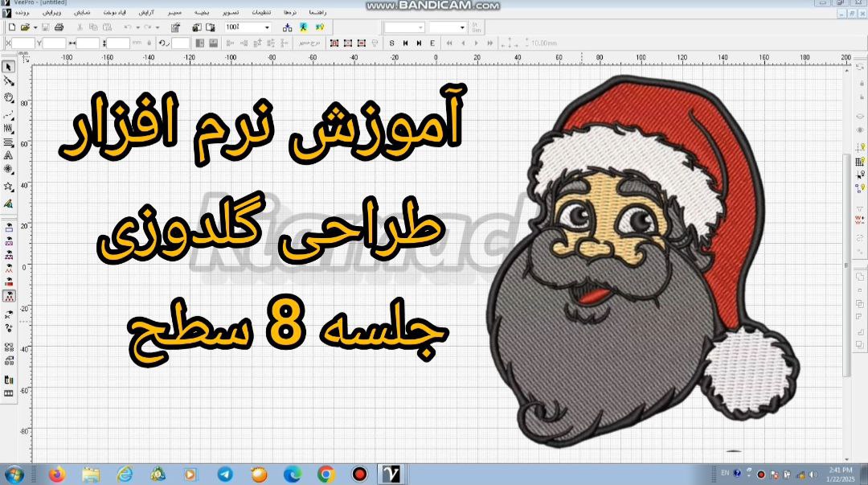Click the Print icon in toolbar
The width and height of the screenshot is (868, 485).
(59, 27)
